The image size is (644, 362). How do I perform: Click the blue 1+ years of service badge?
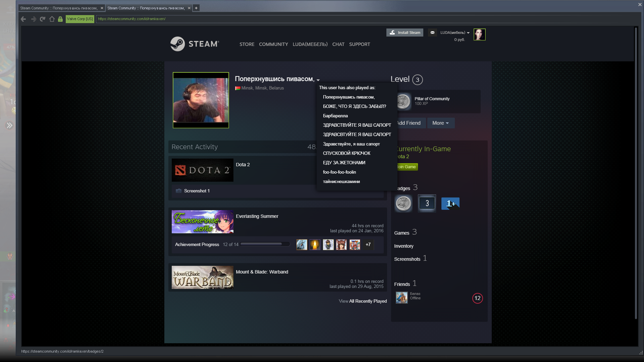click(x=450, y=203)
